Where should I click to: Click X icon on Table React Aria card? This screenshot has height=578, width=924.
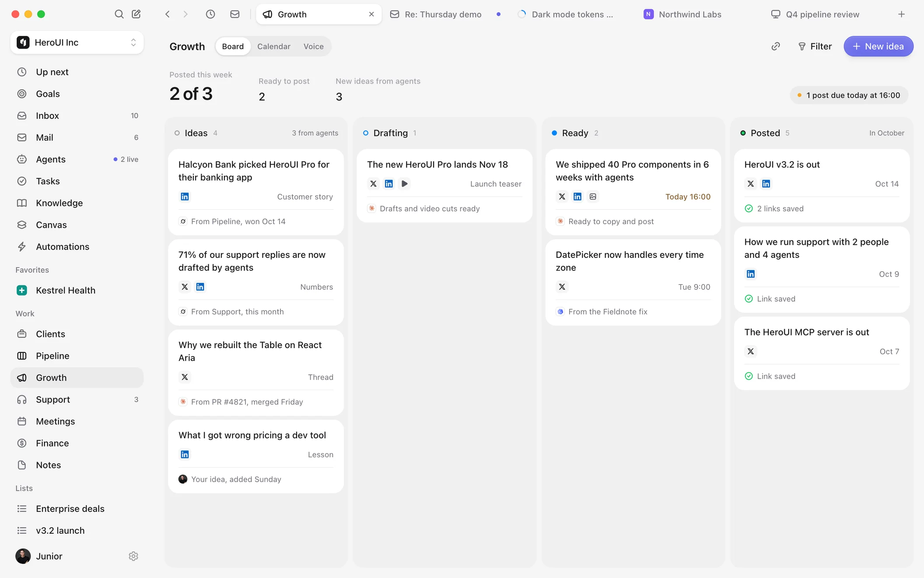185,377
